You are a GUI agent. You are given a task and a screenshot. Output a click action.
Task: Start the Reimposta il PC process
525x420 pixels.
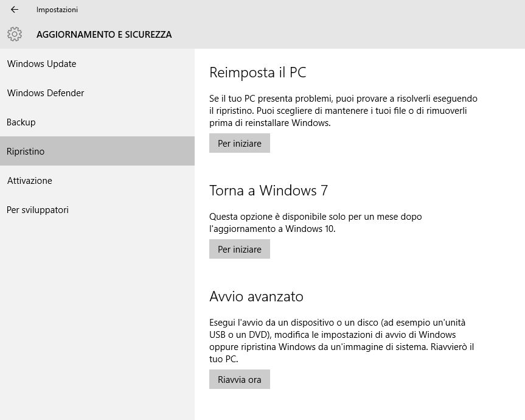[240, 144]
